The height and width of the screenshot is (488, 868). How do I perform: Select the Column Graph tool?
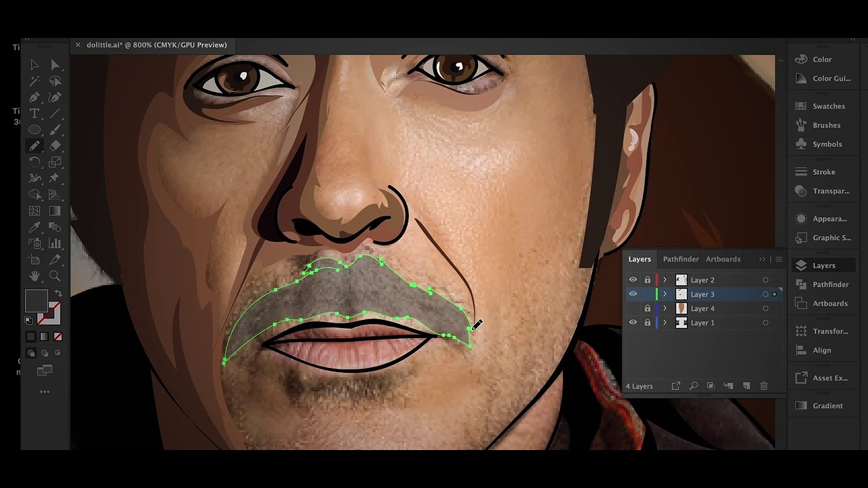(x=55, y=243)
